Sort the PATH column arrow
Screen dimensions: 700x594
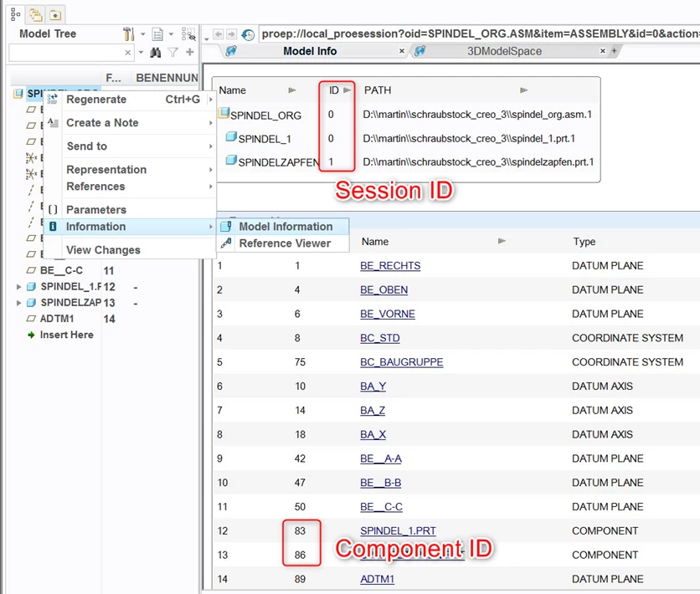[524, 90]
